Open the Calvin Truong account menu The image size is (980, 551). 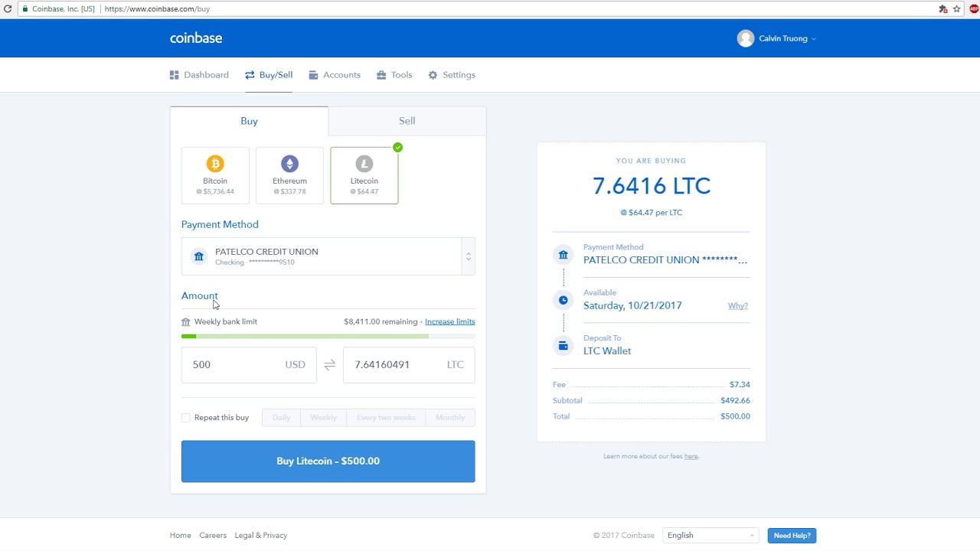[777, 38]
